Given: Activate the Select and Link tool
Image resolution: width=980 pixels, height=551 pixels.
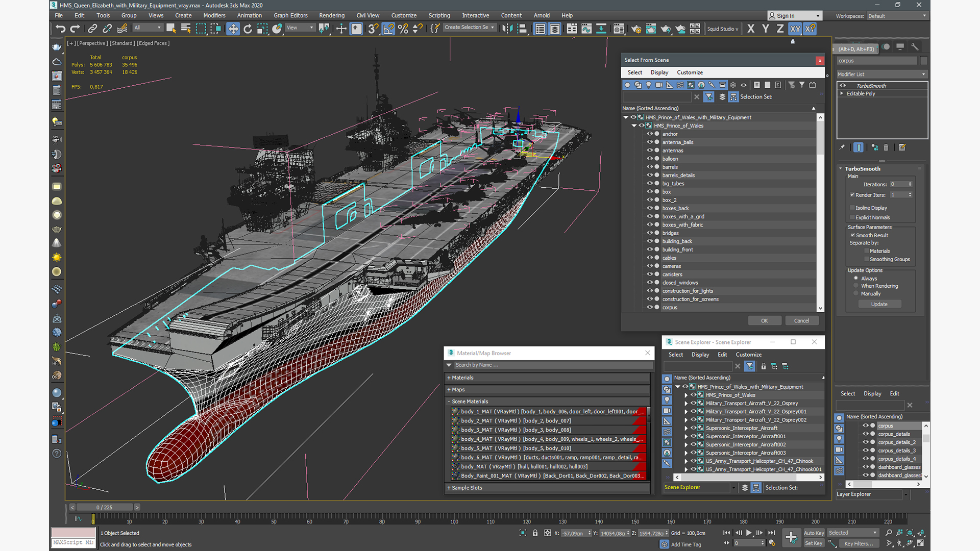Looking at the screenshot, I should 92,29.
